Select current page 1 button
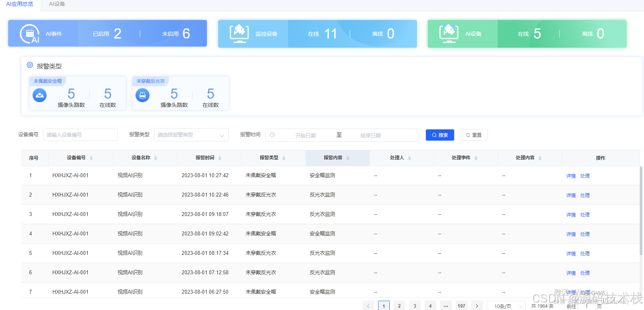Screen dimensions: 644x310 click(x=384, y=306)
